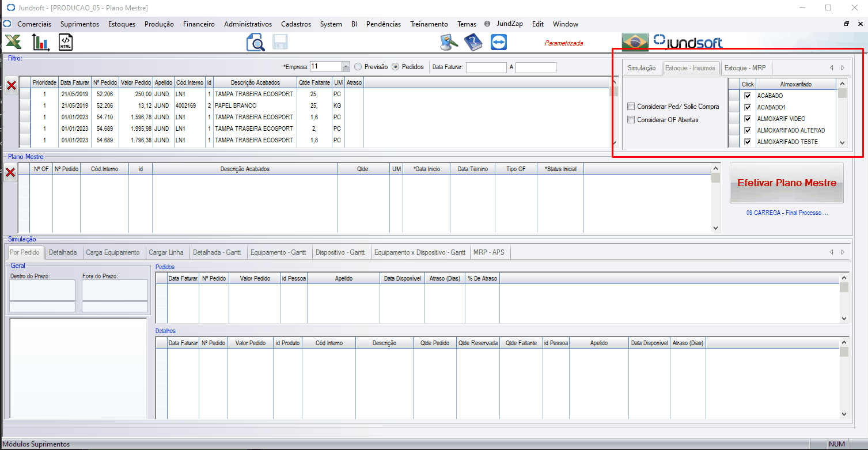Image resolution: width=868 pixels, height=450 pixels.
Task: Open the Empresa dropdown
Action: click(346, 67)
